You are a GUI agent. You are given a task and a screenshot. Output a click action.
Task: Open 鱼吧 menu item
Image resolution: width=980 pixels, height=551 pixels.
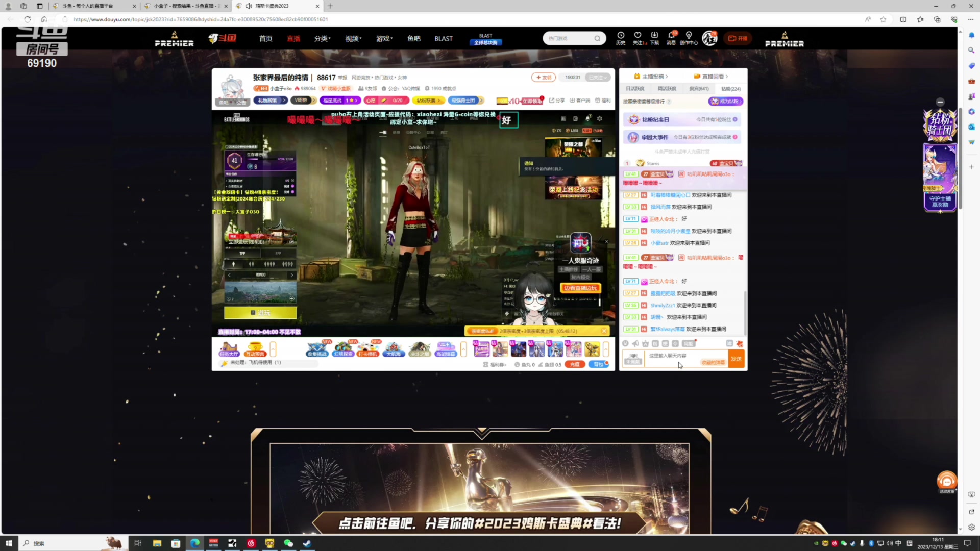coord(413,39)
